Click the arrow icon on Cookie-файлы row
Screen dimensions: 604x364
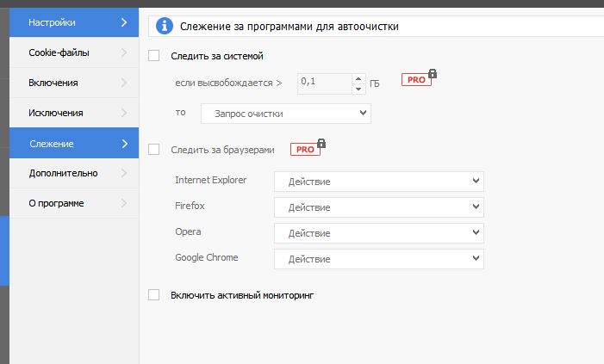pos(124,52)
